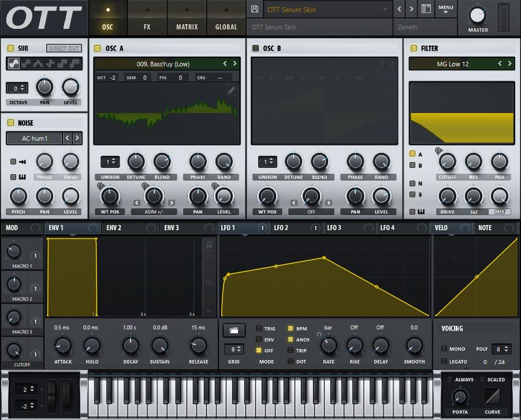Toggle the DIRECT OUT button in SUB
Viewport: 521px width, 420px height.
[x=64, y=48]
